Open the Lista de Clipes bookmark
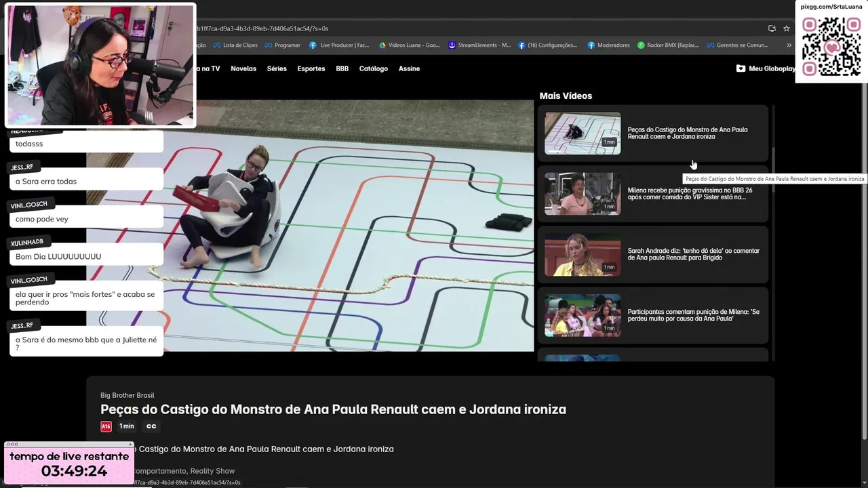Image resolution: width=868 pixels, height=488 pixels. point(235,45)
